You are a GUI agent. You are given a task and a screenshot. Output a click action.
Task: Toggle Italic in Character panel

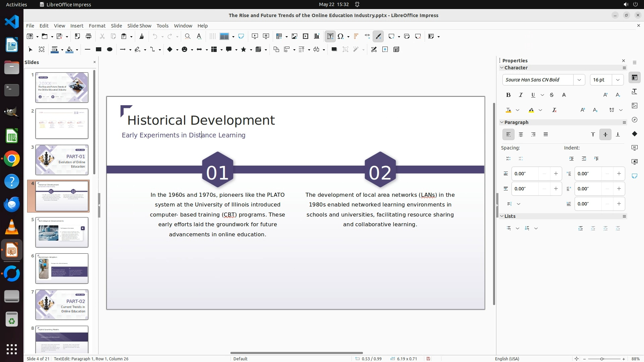click(521, 95)
